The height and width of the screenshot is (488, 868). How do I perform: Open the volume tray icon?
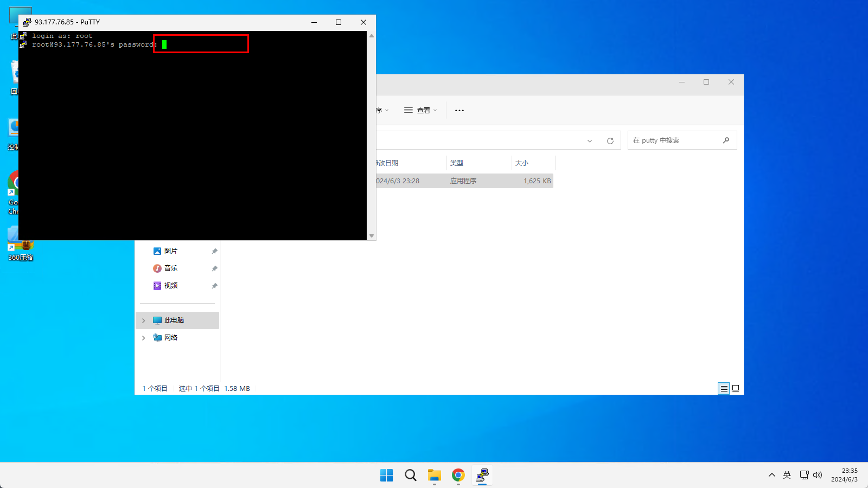pyautogui.click(x=818, y=475)
